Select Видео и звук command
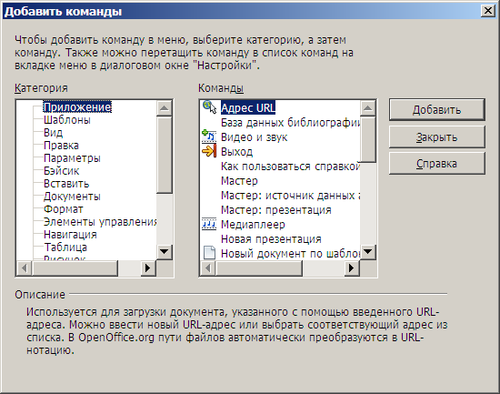The image size is (500, 394). [254, 137]
